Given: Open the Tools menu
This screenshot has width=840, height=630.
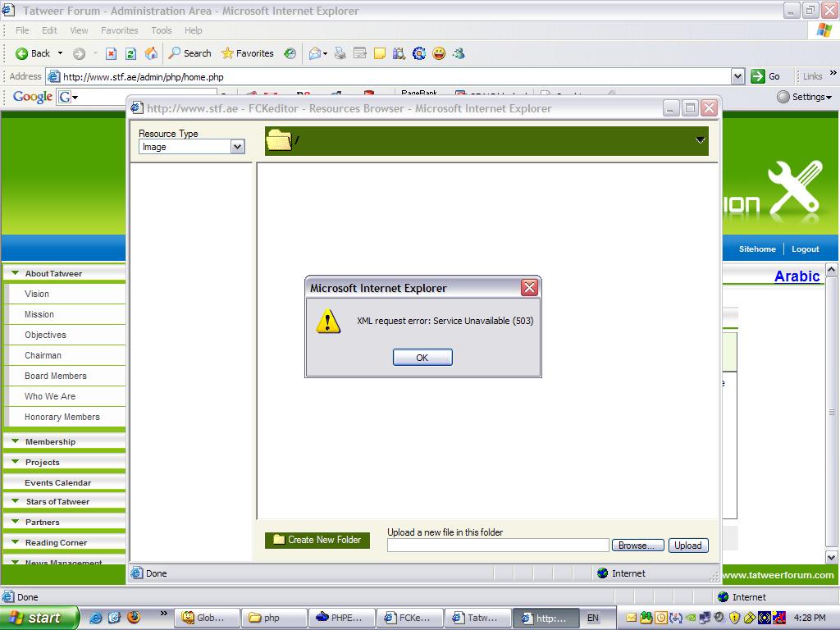Looking at the screenshot, I should tap(162, 30).
